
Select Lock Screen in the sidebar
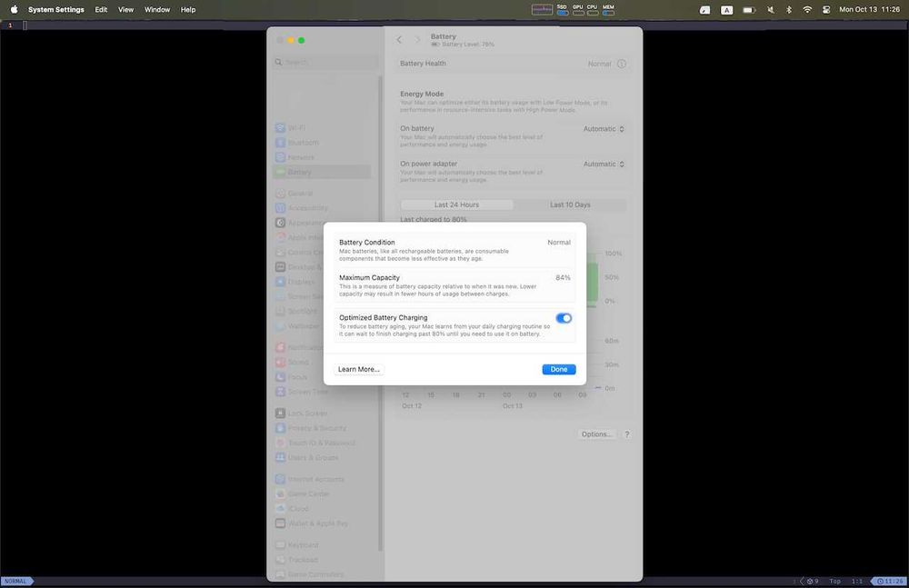point(321,414)
